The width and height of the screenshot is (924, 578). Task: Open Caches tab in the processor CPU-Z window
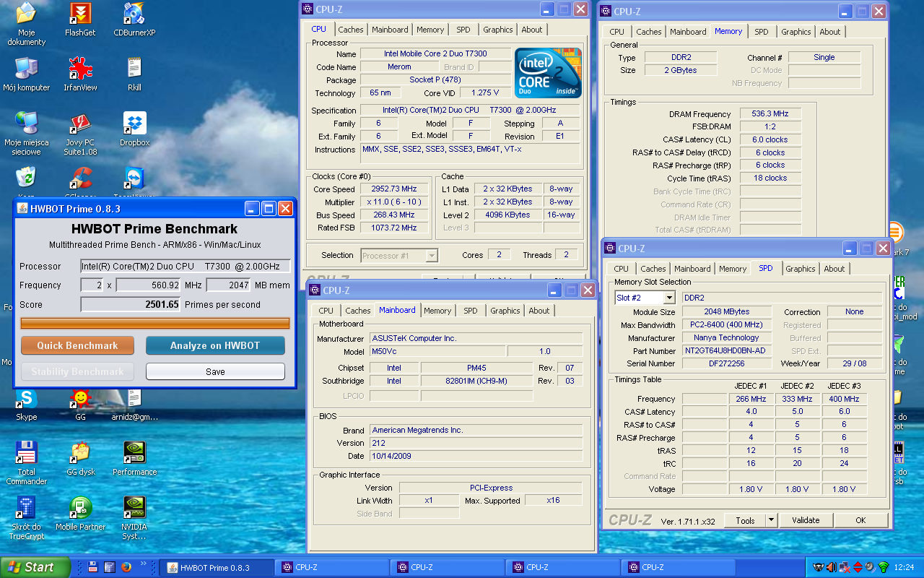tap(351, 30)
